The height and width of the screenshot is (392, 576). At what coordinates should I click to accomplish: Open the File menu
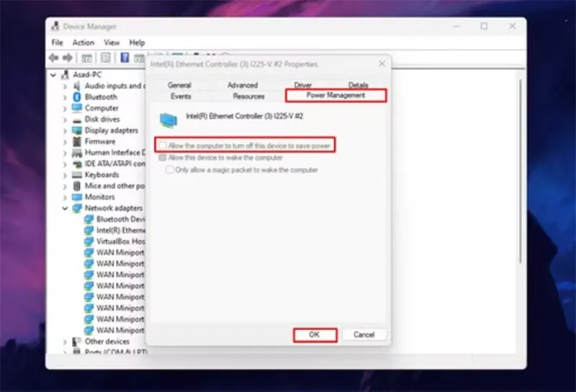coord(58,42)
